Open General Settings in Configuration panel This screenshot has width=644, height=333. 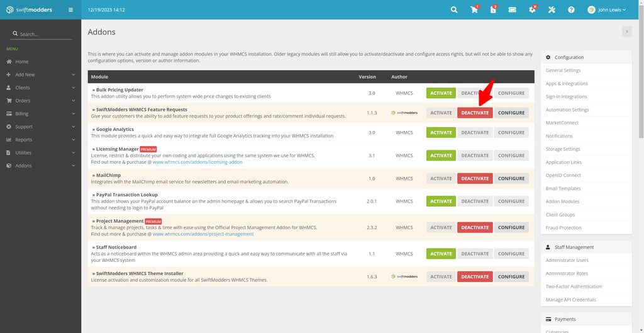[563, 71]
